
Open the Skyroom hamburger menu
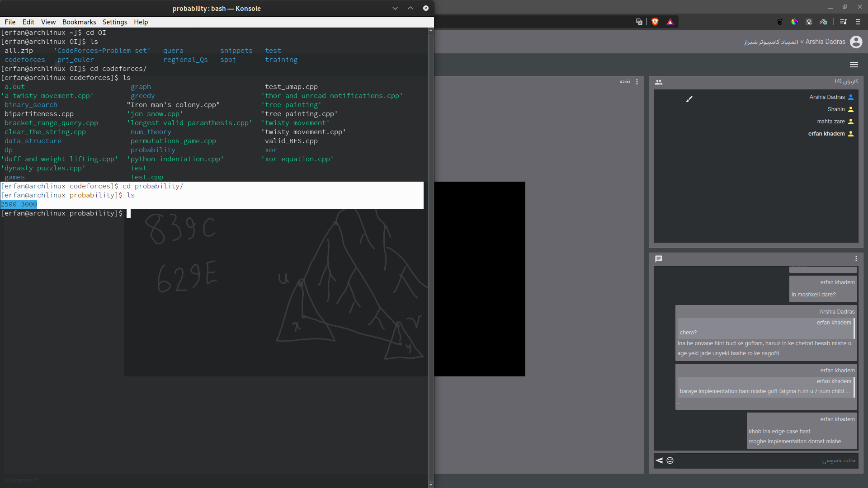(x=854, y=65)
